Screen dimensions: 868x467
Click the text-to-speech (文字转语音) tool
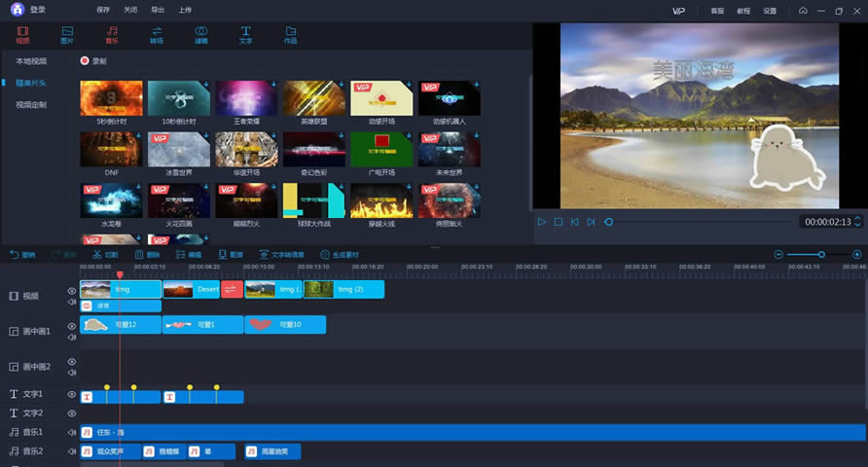(x=282, y=255)
